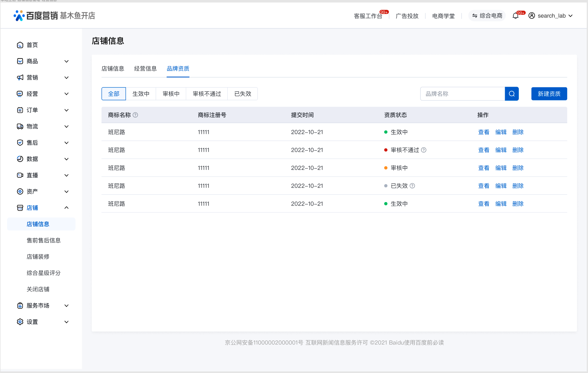Expand the 营销 menu chevron
Image resolution: width=588 pixels, height=373 pixels.
(66, 77)
